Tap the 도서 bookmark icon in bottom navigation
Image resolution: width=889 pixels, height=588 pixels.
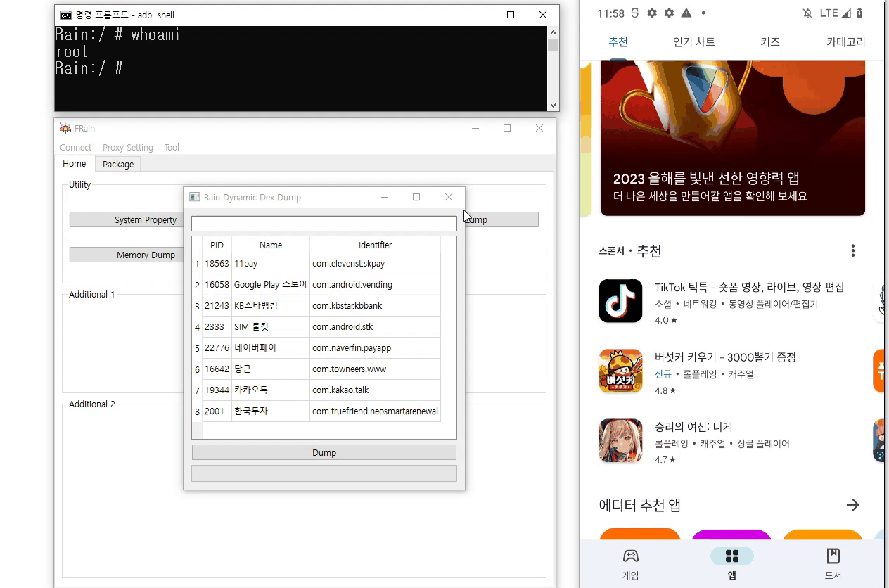[x=833, y=556]
